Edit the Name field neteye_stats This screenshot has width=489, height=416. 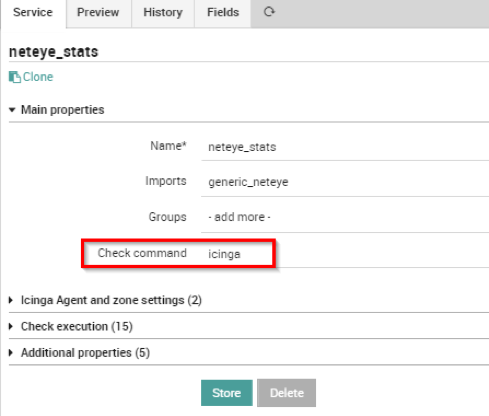345,147
